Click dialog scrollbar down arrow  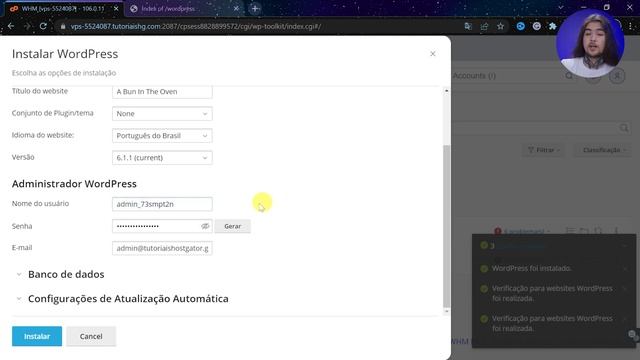point(447,311)
